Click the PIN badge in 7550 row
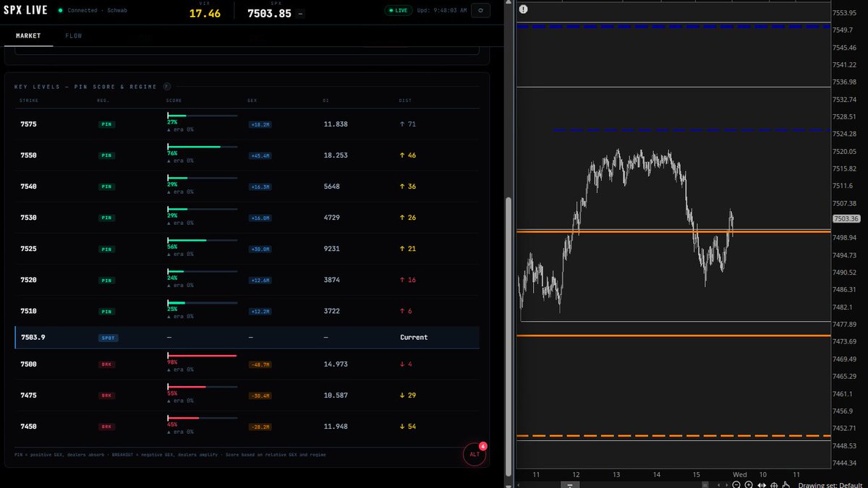The image size is (868, 488). (107, 155)
